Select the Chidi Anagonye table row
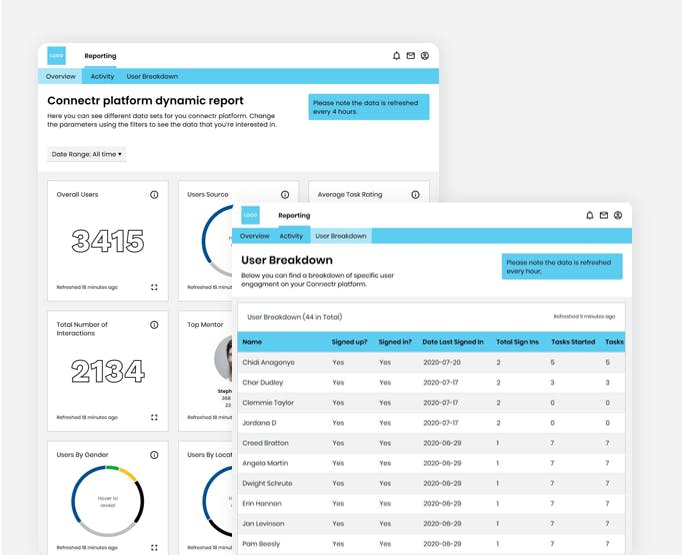This screenshot has width=682, height=555. 431,362
